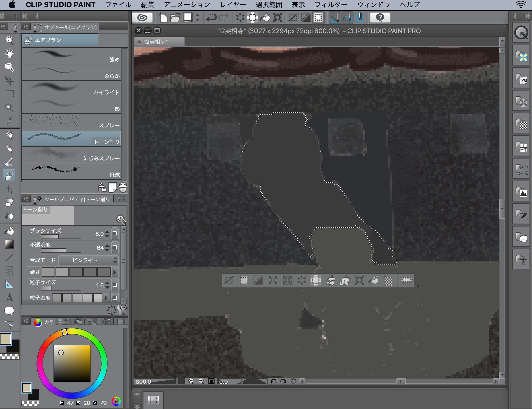532x409 pixels.
Task: Click the undo arrow in command bar
Action: (x=211, y=18)
